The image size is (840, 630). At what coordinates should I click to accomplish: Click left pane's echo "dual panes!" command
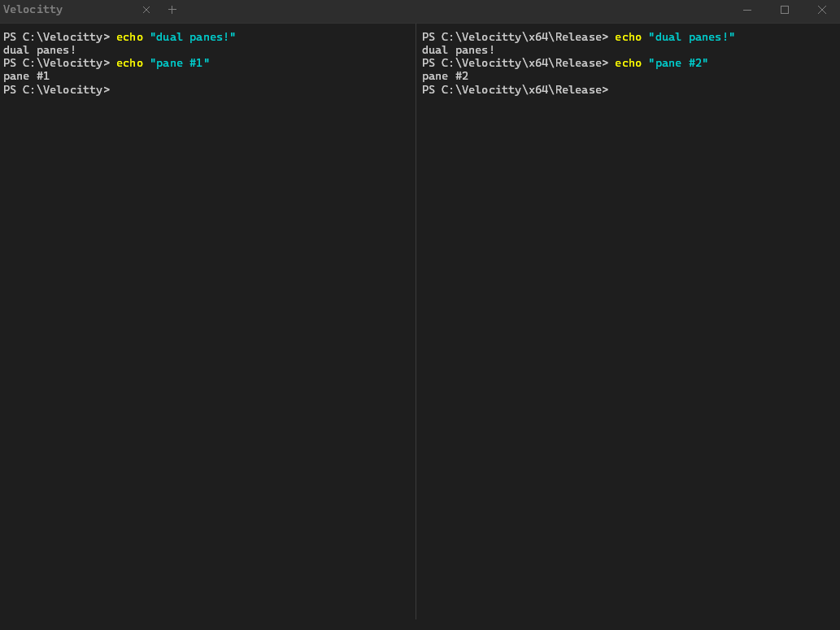click(x=176, y=37)
